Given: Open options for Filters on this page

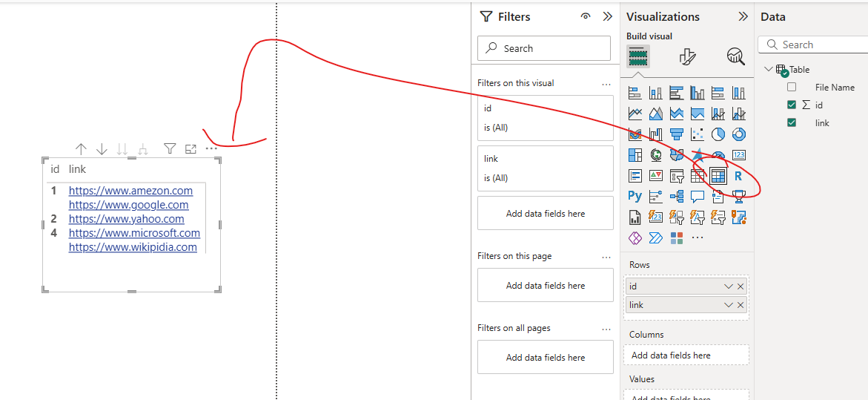Looking at the screenshot, I should (x=606, y=257).
